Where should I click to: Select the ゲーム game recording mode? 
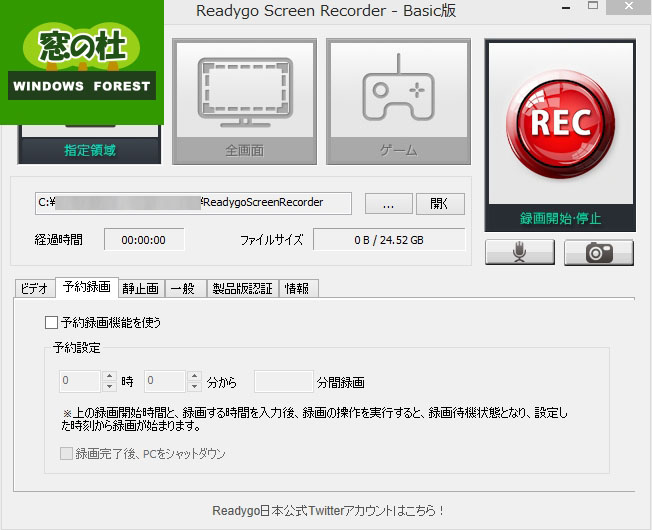tap(398, 102)
